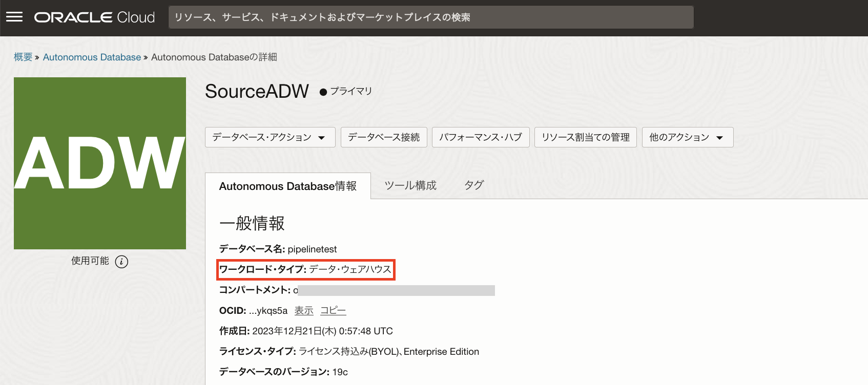This screenshot has width=868, height=385.
Task: Click the 一般情報 section heading
Action: [x=252, y=223]
